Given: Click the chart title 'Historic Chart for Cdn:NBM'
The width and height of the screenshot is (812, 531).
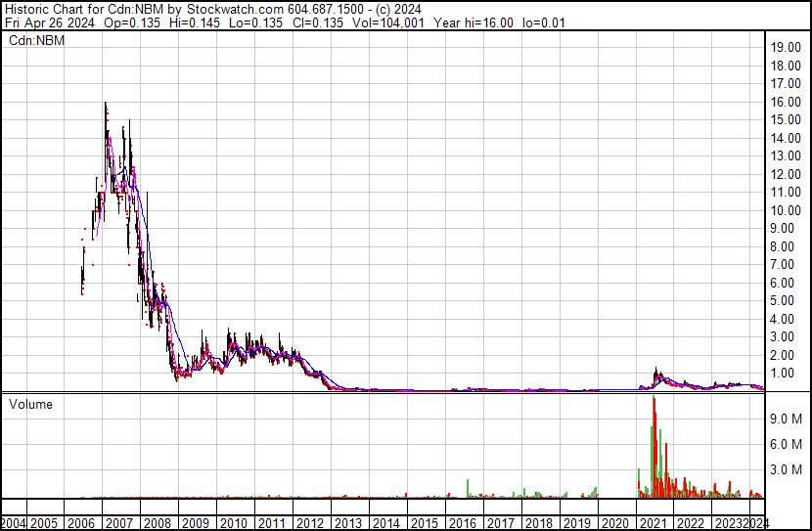Looking at the screenshot, I should (x=84, y=10).
